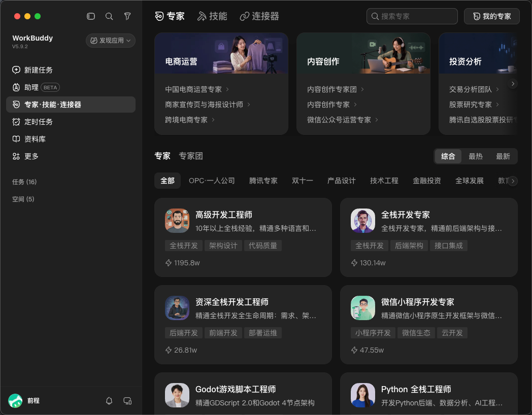Switch to the 专家团 sub-tab

coord(191,156)
